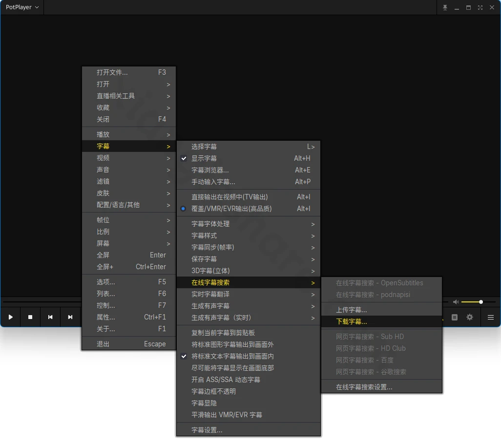Toggle 平滑输出 VMR/EVR 字幕
This screenshot has height=448, width=501.
pos(248,415)
